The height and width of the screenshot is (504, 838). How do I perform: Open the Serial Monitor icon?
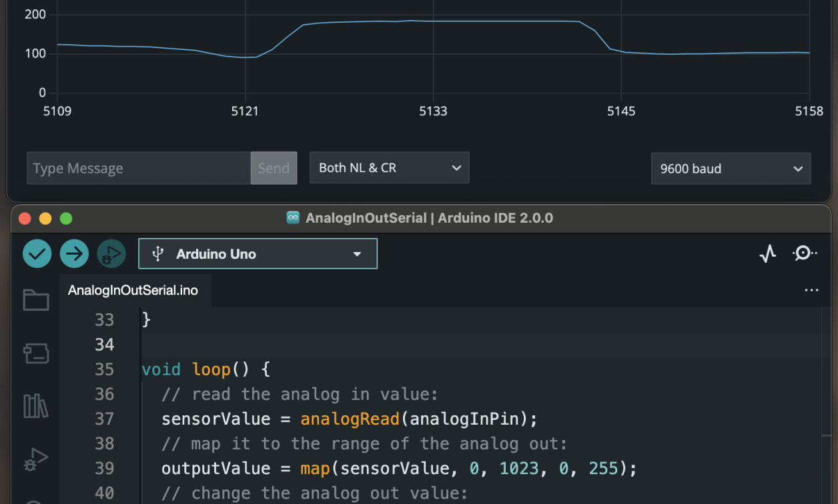pyautogui.click(x=804, y=253)
